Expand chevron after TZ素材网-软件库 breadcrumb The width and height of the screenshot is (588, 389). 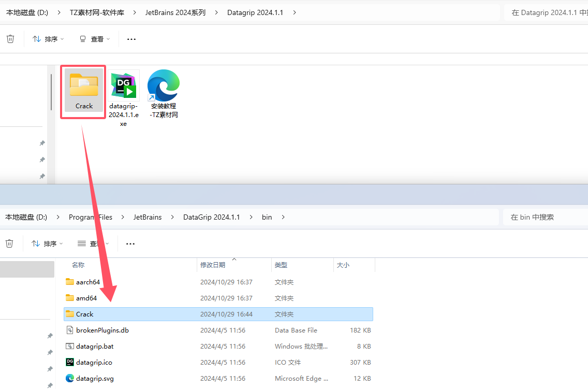135,12
